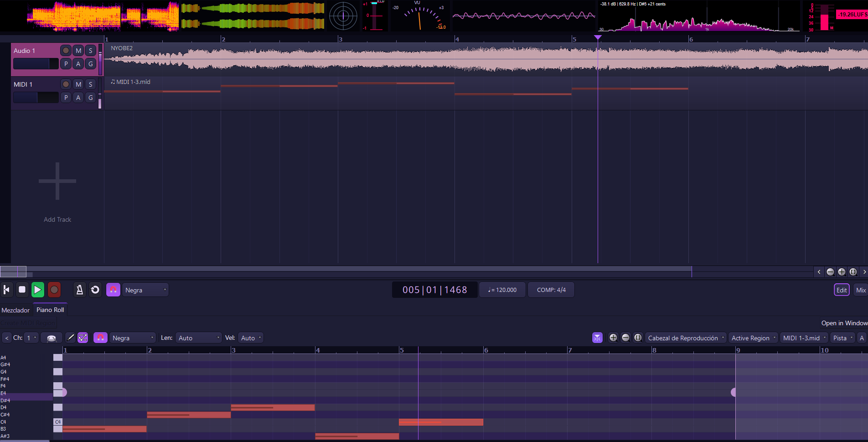Image resolution: width=868 pixels, height=442 pixels.
Task: Click the white square Stop button
Action: point(22,290)
